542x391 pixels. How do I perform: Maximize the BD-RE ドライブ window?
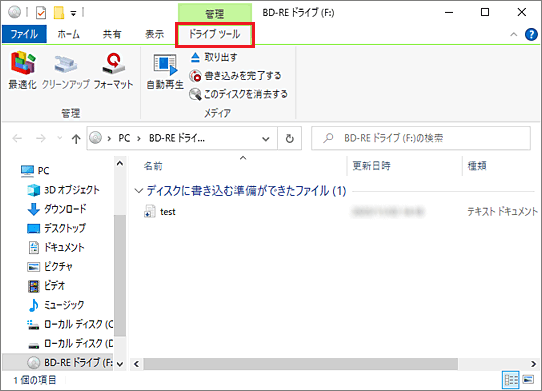point(485,13)
